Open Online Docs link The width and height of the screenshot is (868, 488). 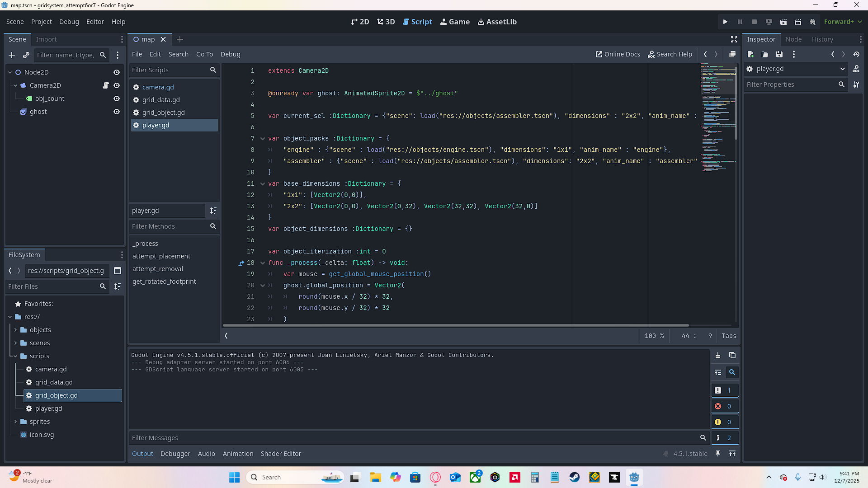[618, 54]
